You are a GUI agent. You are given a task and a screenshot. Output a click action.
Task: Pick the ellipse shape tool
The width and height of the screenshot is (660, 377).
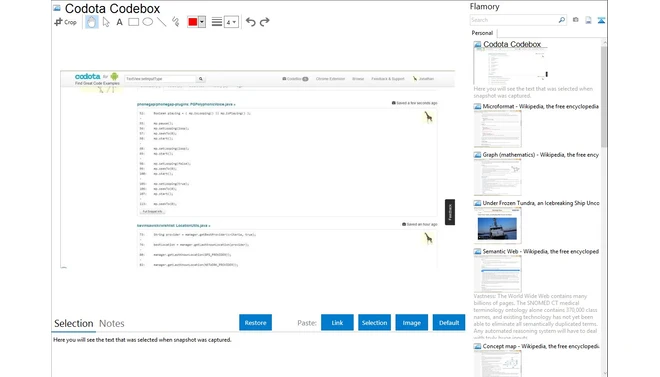147,22
